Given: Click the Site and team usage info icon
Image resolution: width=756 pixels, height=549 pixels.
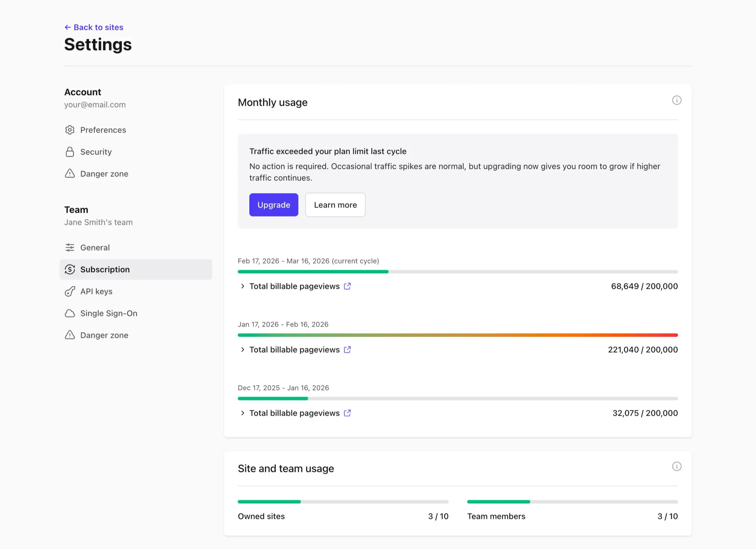Looking at the screenshot, I should point(677,467).
